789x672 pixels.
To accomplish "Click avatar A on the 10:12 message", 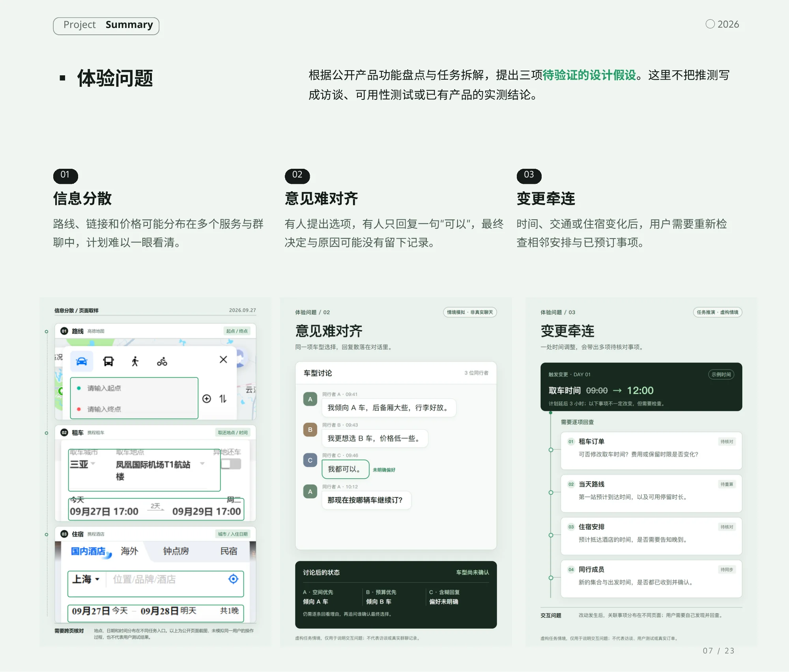I will point(310,492).
